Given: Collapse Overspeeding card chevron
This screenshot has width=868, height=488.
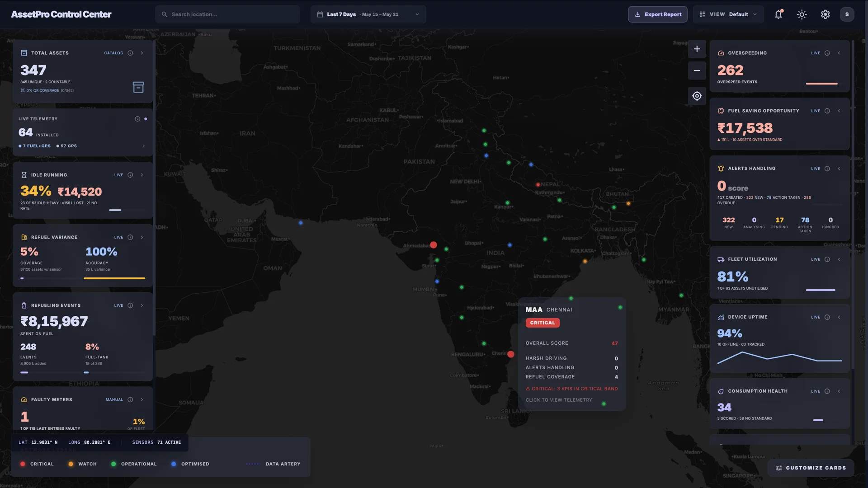Looking at the screenshot, I should point(839,53).
